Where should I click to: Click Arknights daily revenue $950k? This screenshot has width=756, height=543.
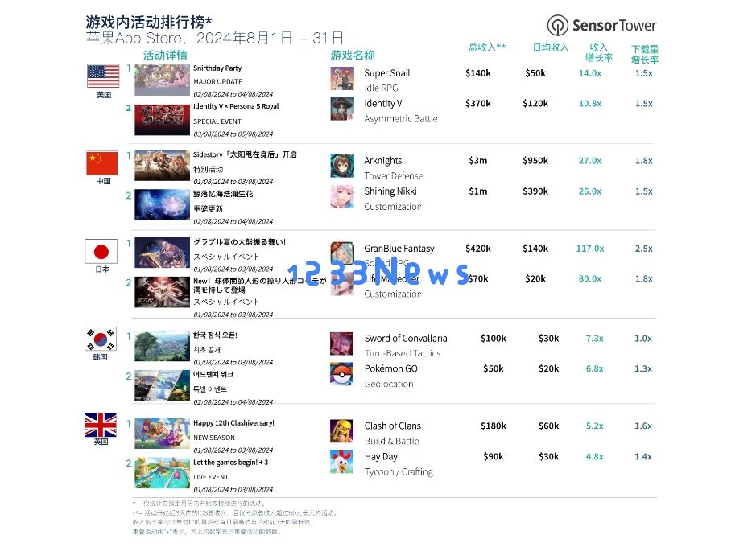click(x=535, y=160)
